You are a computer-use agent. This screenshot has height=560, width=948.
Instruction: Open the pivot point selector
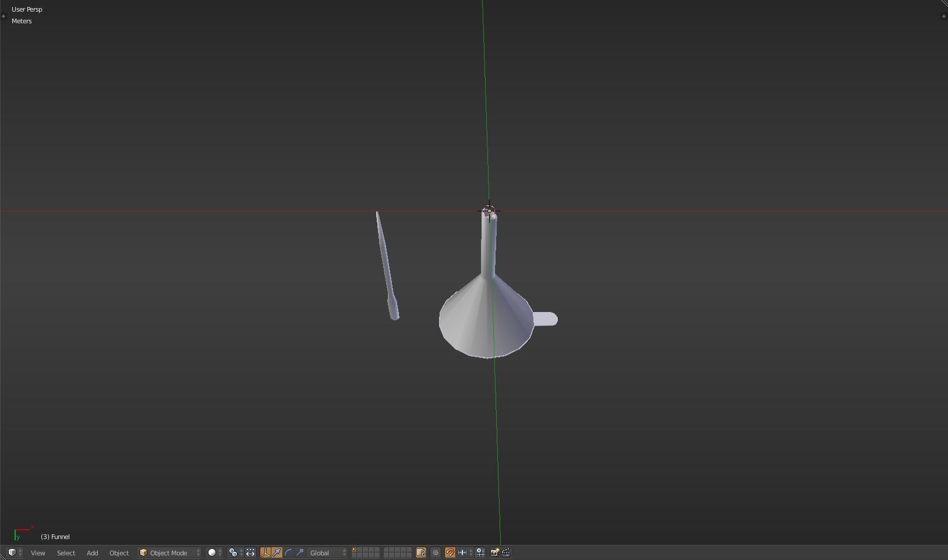235,552
